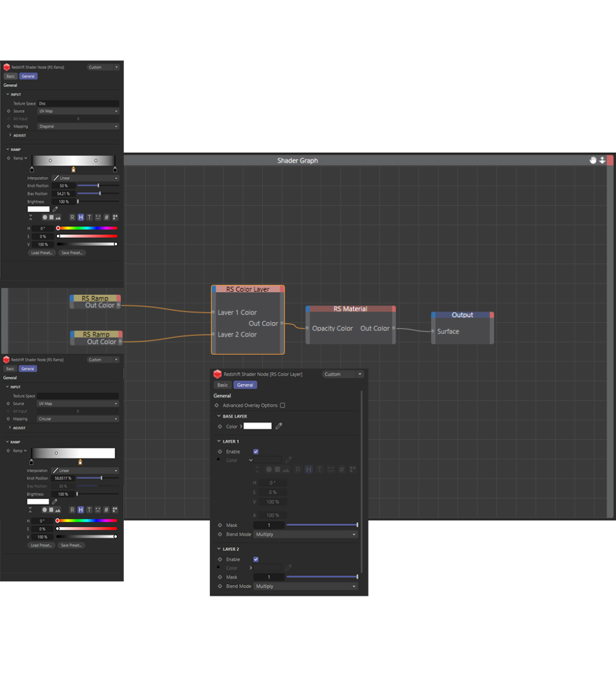Click the vertical arrows icon in Shader Graph header
The width and height of the screenshot is (616, 673).
click(602, 160)
